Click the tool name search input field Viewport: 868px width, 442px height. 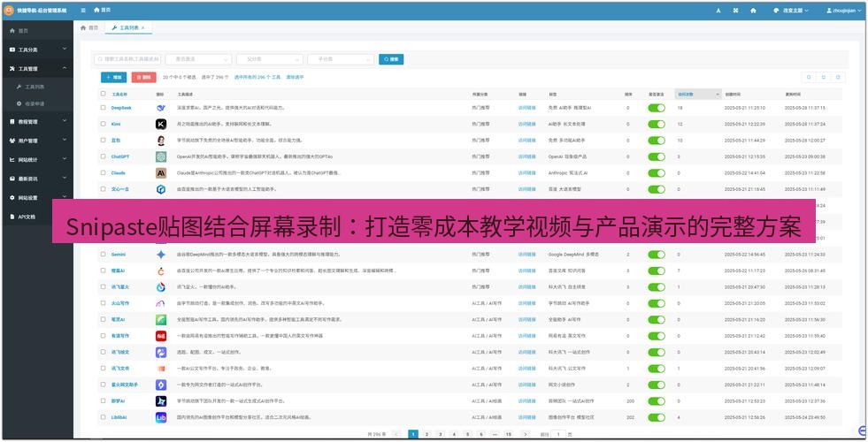tap(127, 59)
